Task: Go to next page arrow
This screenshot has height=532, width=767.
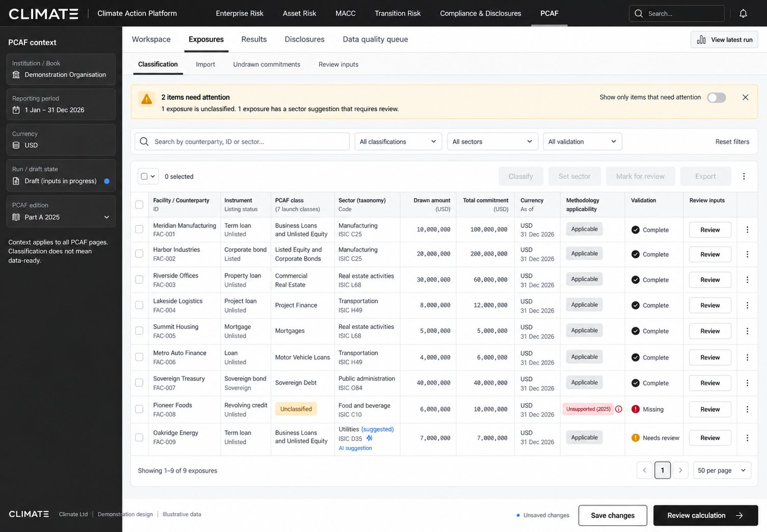Action: tap(680, 470)
